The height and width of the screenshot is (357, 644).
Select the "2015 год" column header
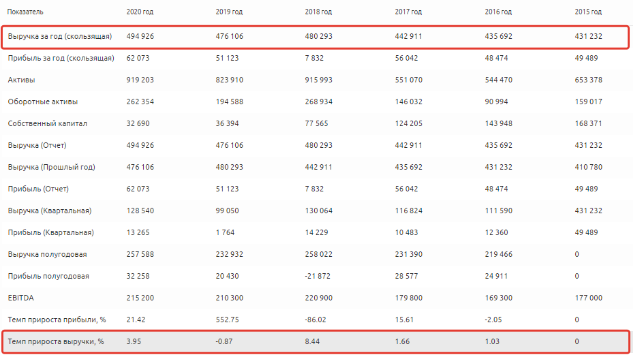[x=587, y=12]
